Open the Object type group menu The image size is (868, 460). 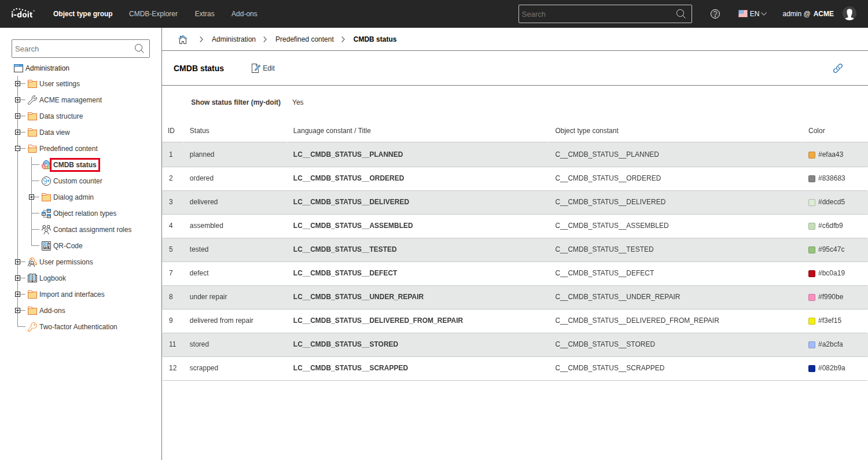point(83,14)
